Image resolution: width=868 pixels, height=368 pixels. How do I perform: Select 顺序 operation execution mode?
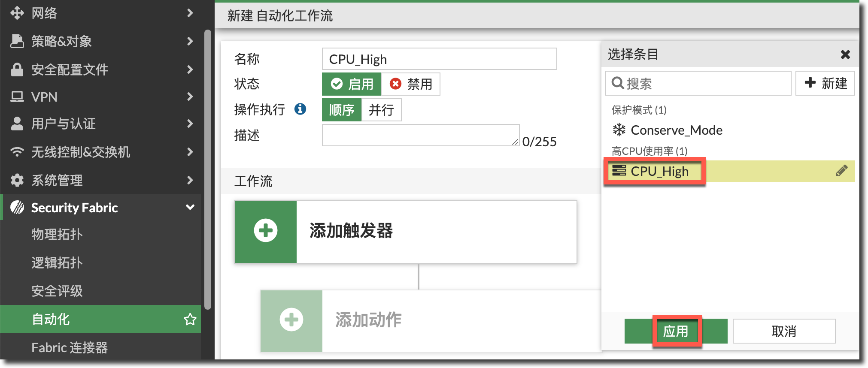tap(342, 110)
